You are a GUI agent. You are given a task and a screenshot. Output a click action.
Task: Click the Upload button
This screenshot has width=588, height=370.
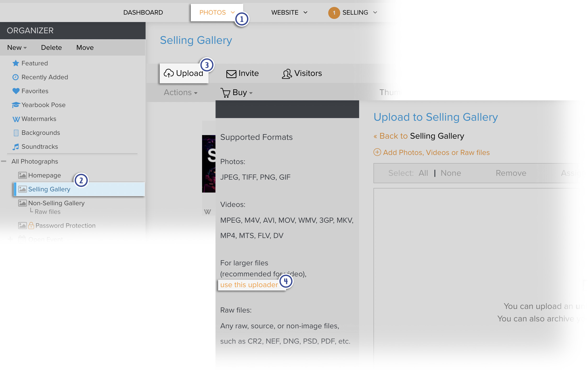click(x=184, y=73)
